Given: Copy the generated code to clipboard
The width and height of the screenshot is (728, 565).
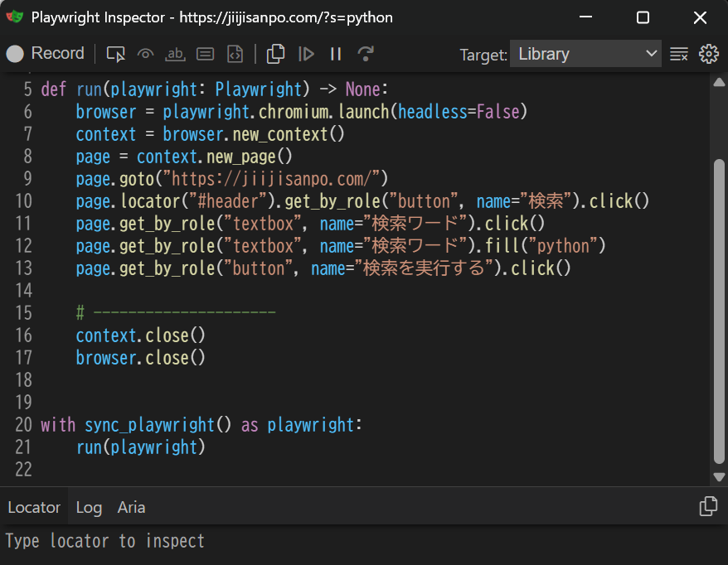Looking at the screenshot, I should pyautogui.click(x=275, y=55).
